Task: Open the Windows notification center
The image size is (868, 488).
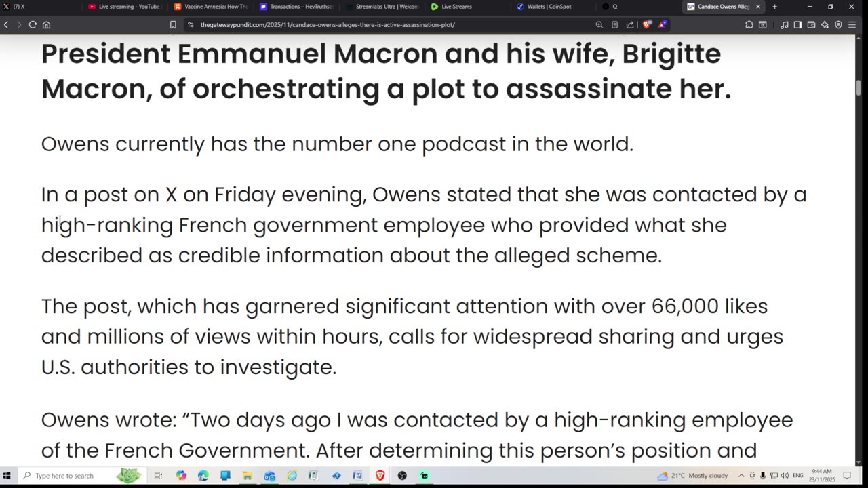Action: coord(847,476)
